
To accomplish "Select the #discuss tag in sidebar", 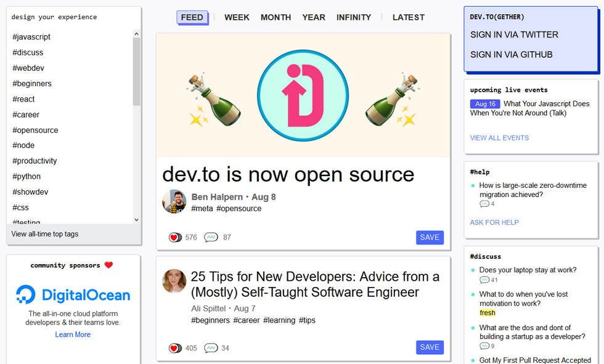I will 28,52.
